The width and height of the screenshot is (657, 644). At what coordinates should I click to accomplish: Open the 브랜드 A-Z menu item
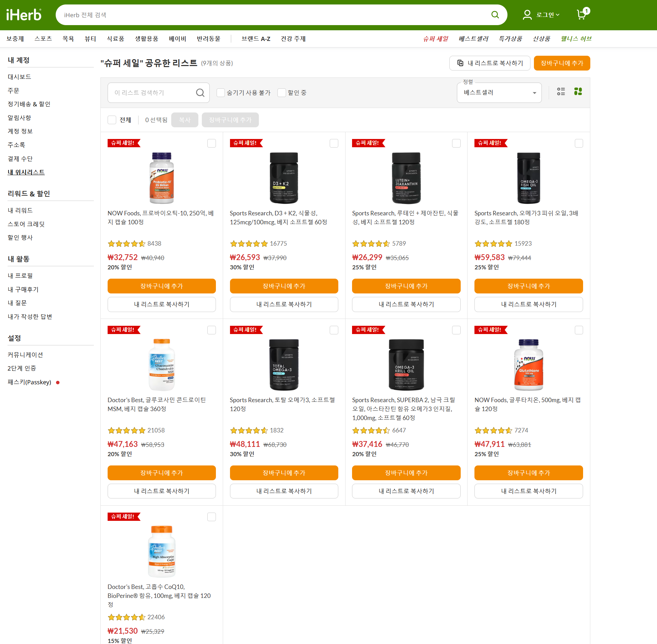coord(256,39)
